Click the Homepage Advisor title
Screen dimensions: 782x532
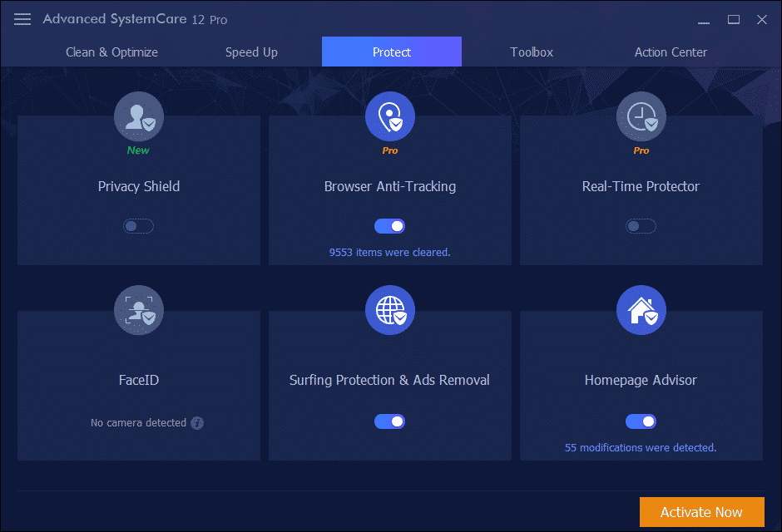[641, 380]
